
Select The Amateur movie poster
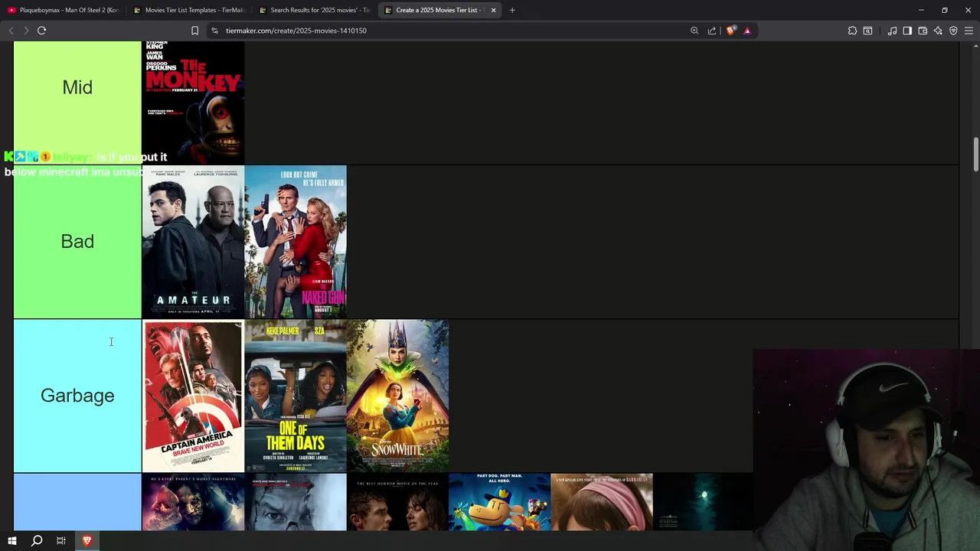pyautogui.click(x=193, y=242)
